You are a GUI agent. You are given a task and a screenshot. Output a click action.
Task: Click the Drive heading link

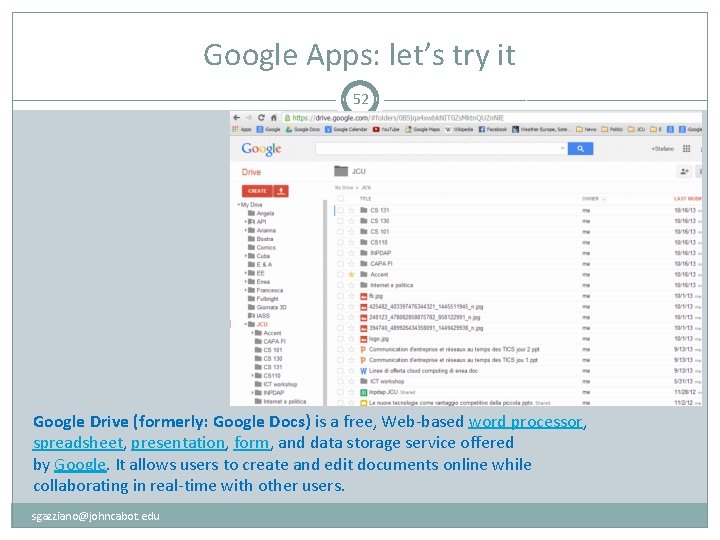tap(251, 172)
